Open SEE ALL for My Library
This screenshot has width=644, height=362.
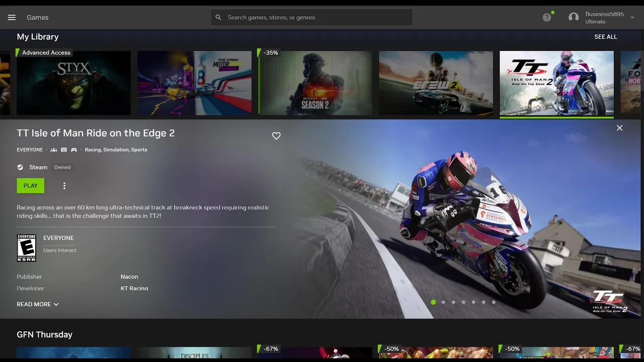(x=605, y=37)
